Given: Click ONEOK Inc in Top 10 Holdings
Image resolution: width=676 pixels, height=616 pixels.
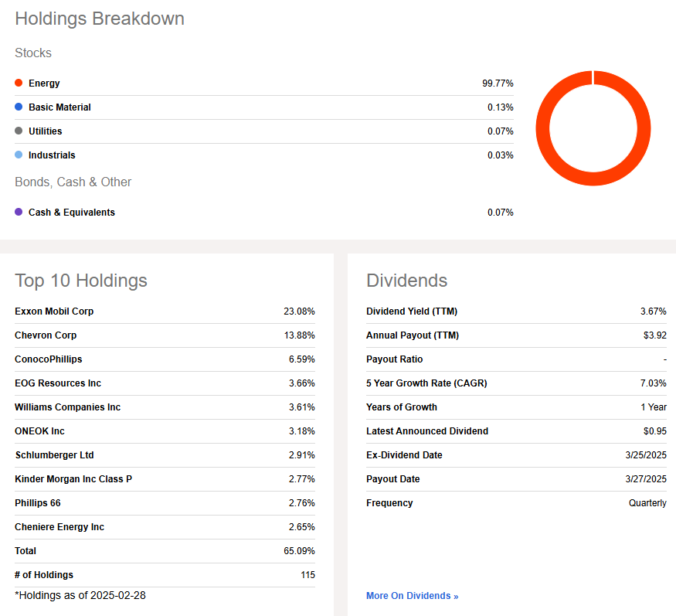Looking at the screenshot, I should point(39,431).
